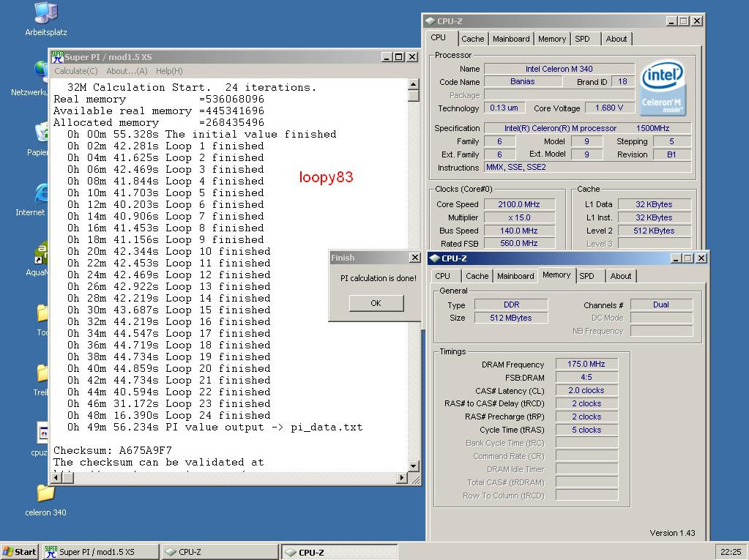Switch to Memory tab in upper CPU-Z

coord(552,39)
